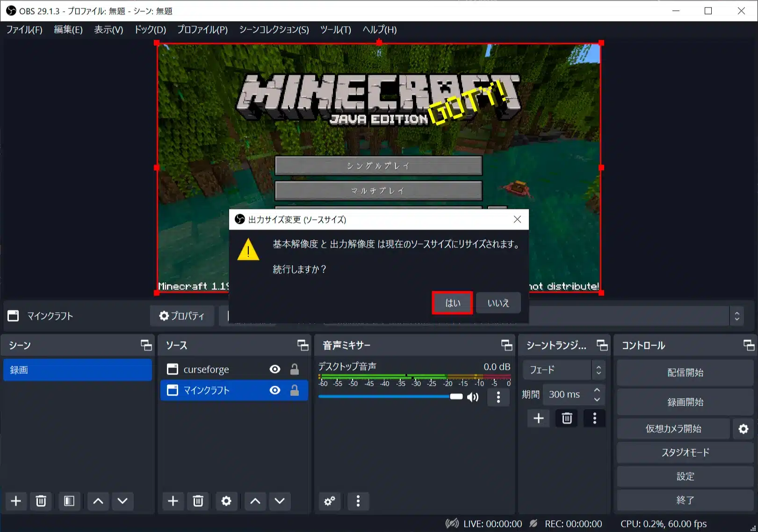The width and height of the screenshot is (758, 532).
Task: Click the REC: 00:00:00 status
Action: [573, 524]
